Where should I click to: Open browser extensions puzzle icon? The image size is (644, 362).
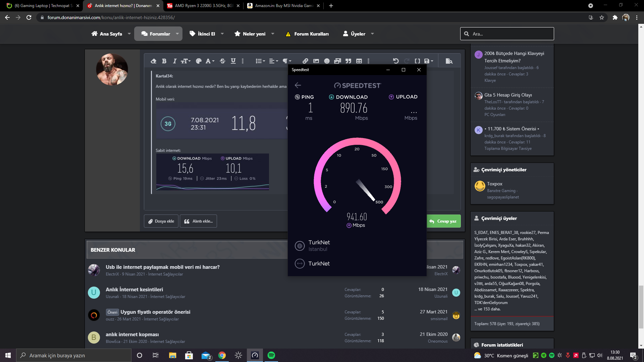click(615, 17)
